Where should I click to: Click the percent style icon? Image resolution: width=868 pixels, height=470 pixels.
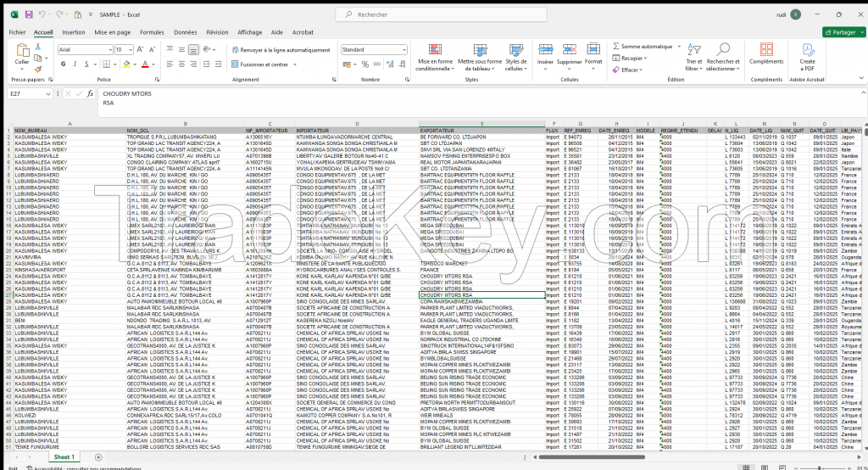[364, 64]
